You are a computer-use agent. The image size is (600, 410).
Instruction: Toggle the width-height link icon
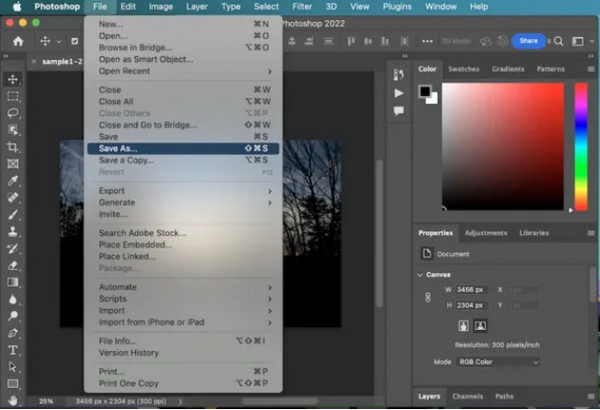click(x=428, y=296)
